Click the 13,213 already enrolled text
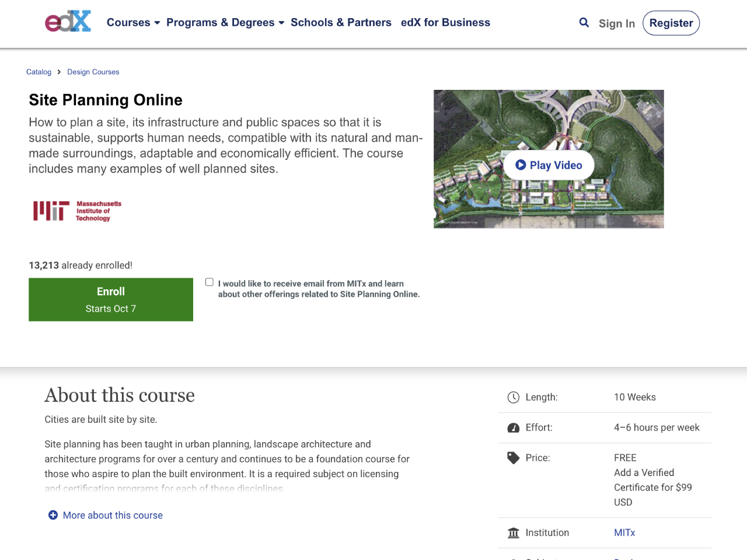This screenshot has width=747, height=560. (81, 265)
